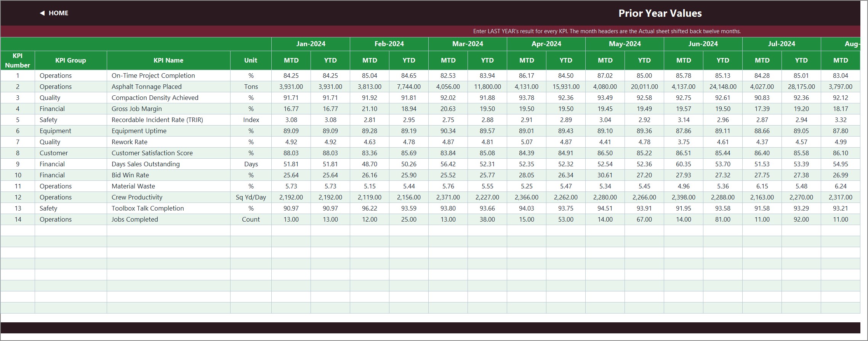Select the Equipment Uptime KPI name

168,131
